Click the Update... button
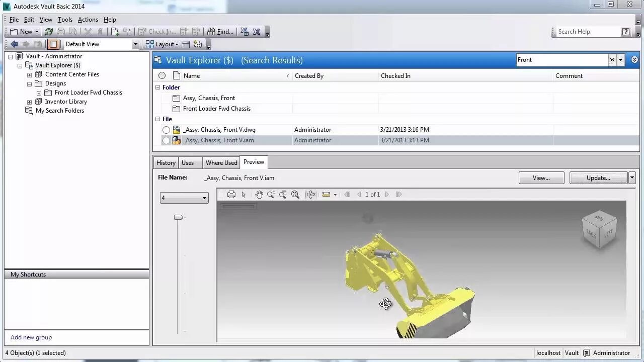The image size is (644, 362). (x=599, y=178)
